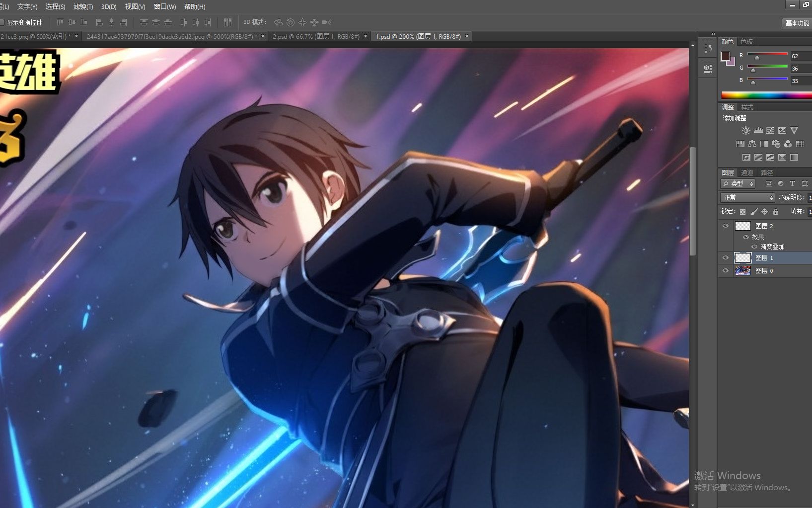Collapse the panel dock with double arrows
This screenshot has height=508, width=812.
tap(713, 34)
